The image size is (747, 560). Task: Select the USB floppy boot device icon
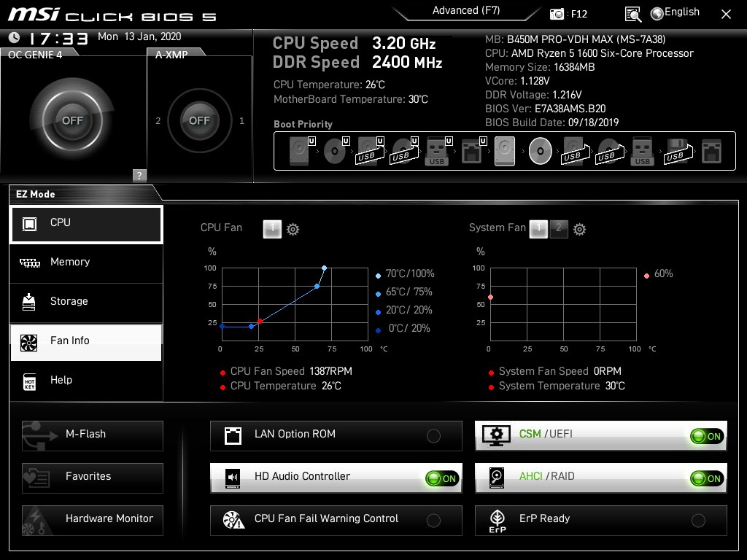(678, 151)
